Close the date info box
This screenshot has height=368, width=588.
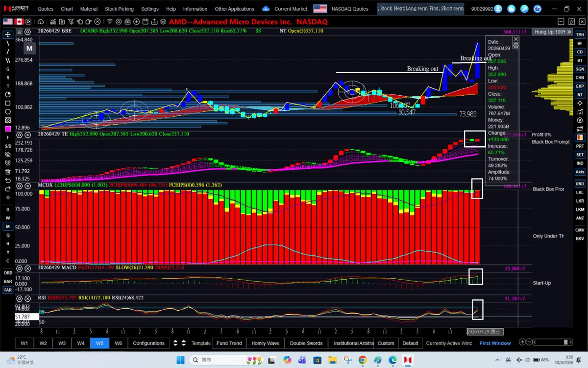pos(515,39)
